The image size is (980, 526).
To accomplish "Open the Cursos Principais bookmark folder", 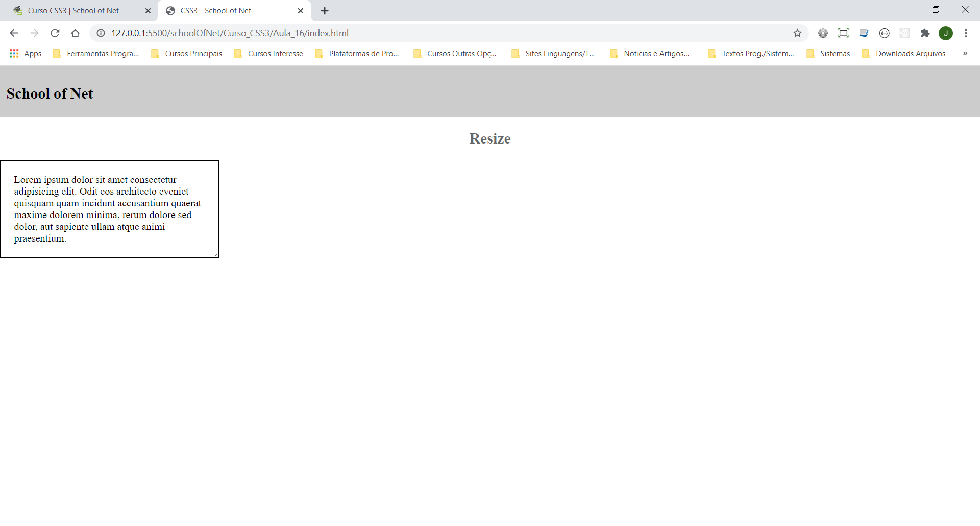I will coord(187,54).
